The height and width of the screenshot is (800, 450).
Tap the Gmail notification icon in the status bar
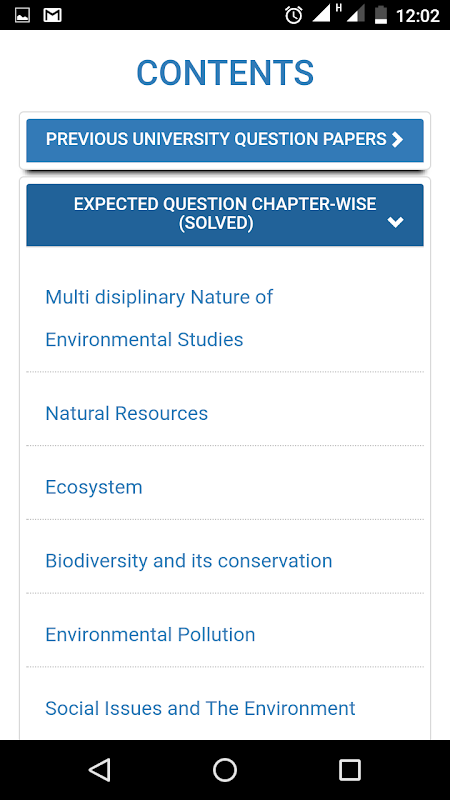53,15
